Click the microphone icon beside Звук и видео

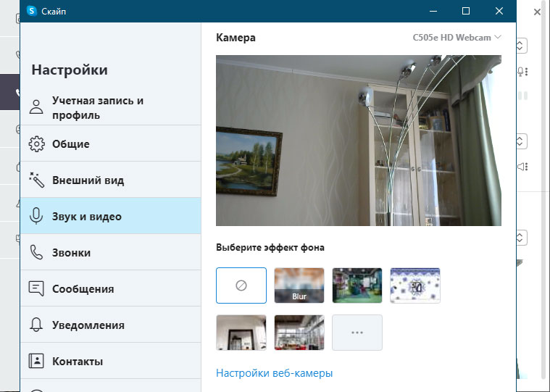(36, 216)
